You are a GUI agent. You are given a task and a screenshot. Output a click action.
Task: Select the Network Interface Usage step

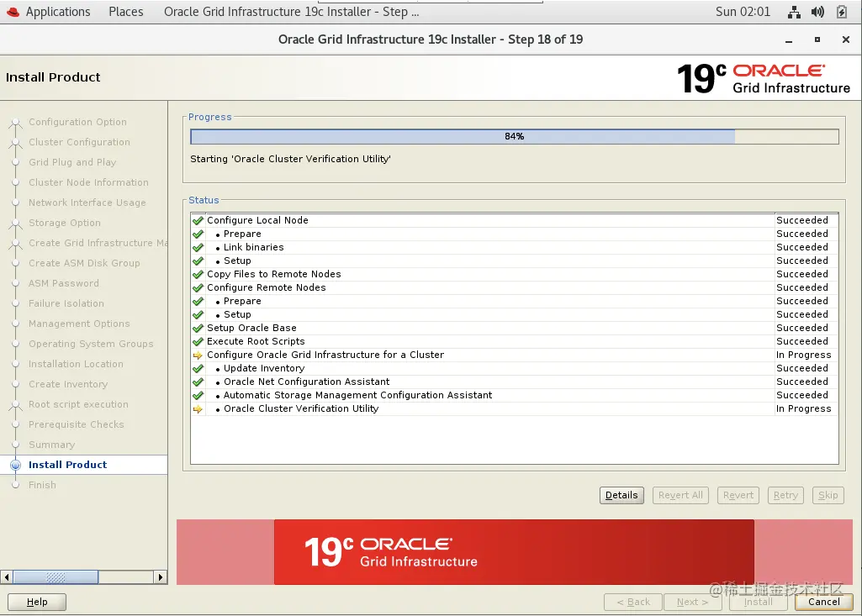point(87,203)
